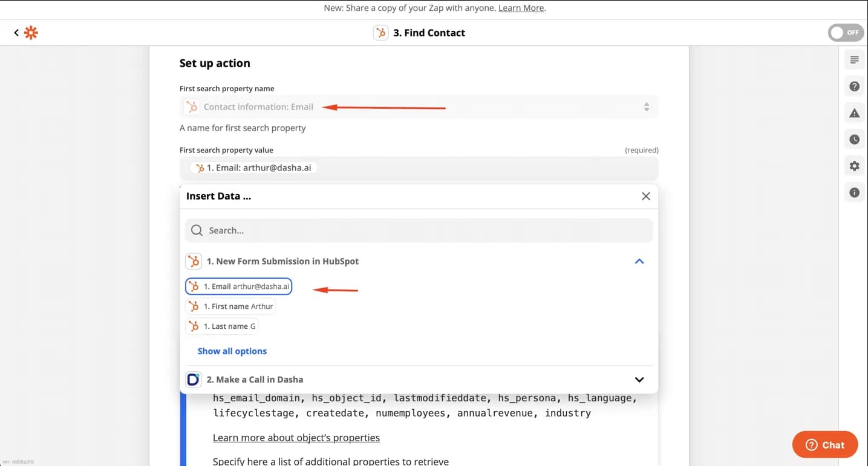Open the notes outline sidebar icon

coord(854,60)
